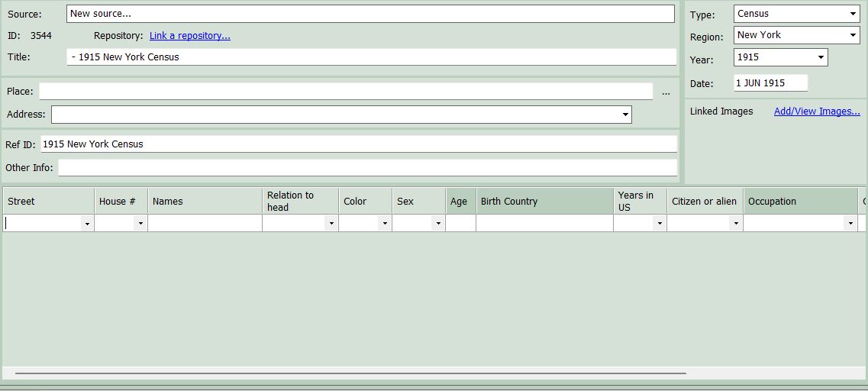Click the horizontal scrollbar under the table
Image resolution: width=868 pixels, height=391 pixels.
350,373
